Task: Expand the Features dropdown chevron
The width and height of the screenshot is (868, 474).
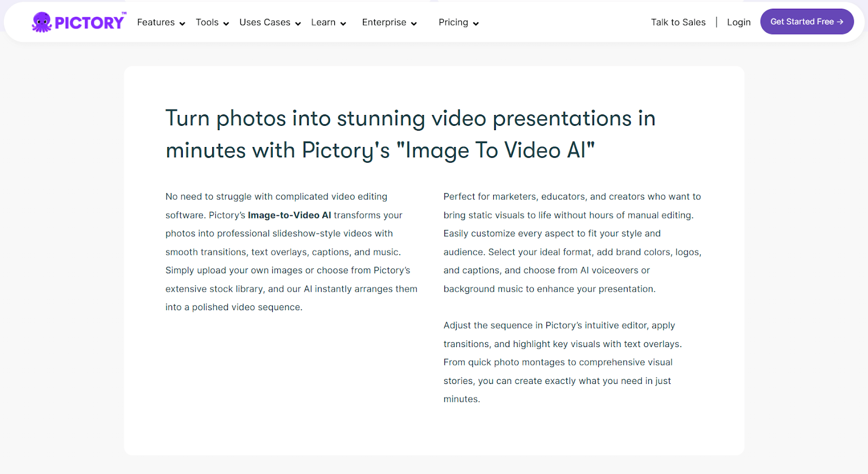Action: click(x=182, y=23)
